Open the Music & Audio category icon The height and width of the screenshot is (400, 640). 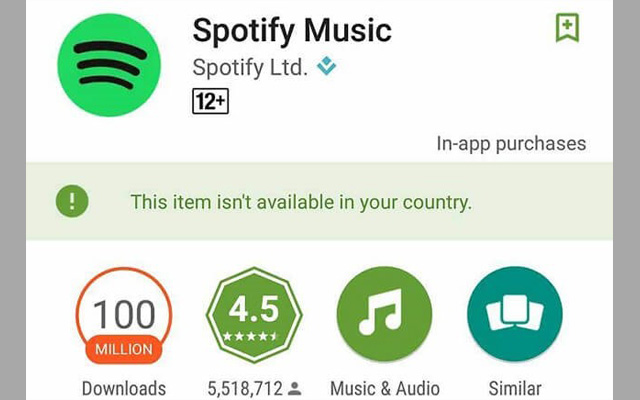(384, 314)
